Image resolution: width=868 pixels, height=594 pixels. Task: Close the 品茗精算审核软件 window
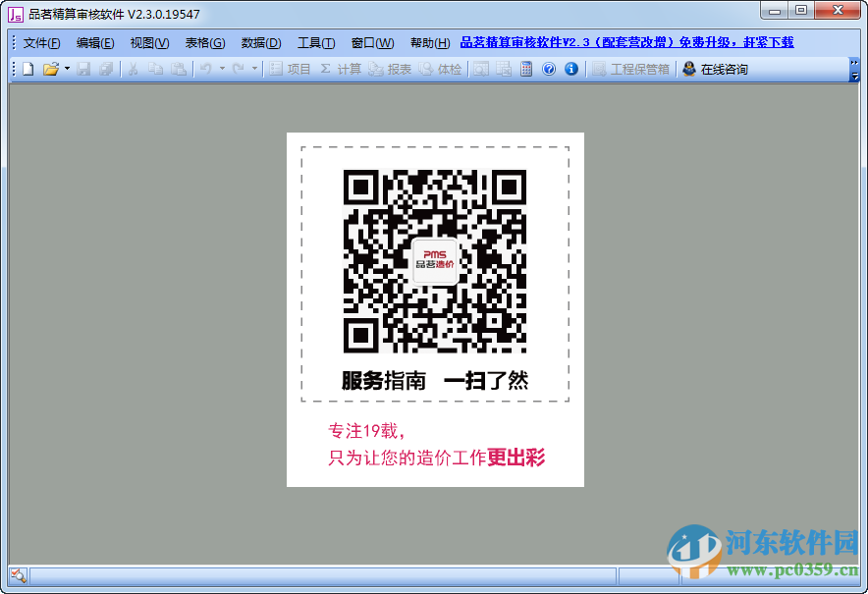[837, 11]
